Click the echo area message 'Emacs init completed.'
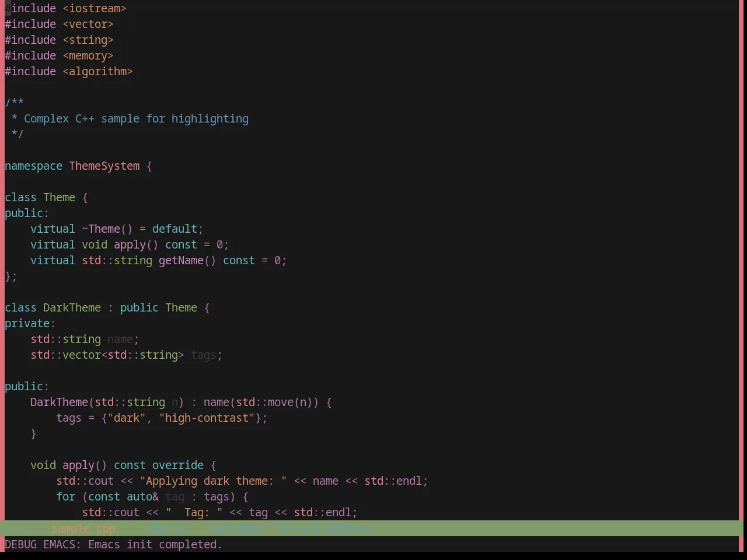747x560 pixels. point(155,544)
